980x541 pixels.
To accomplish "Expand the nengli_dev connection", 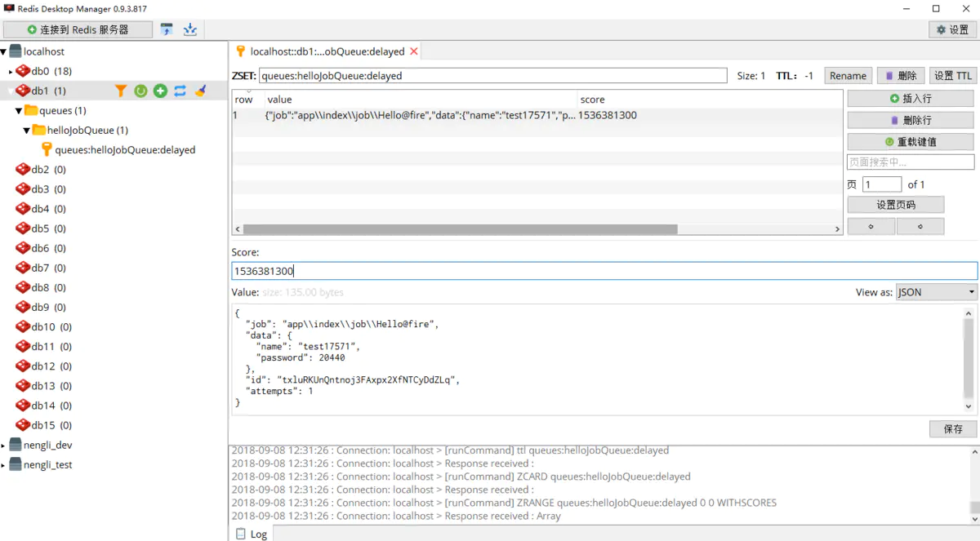I will pos(3,446).
